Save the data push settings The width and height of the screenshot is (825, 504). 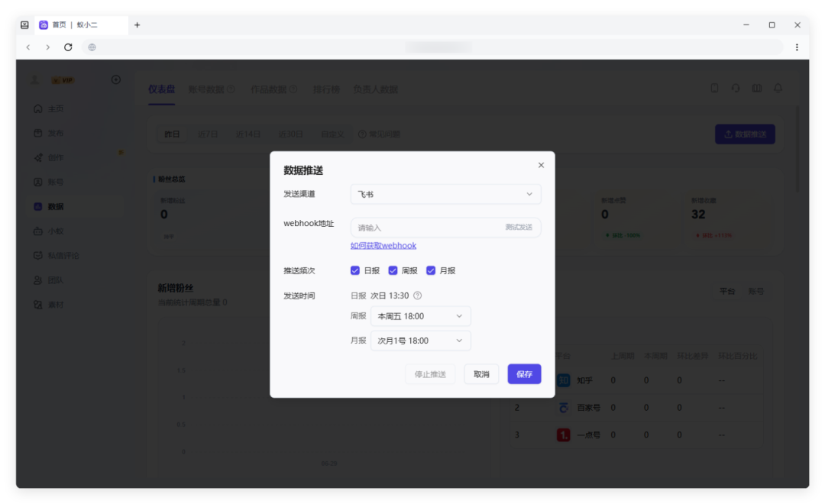[x=524, y=374]
